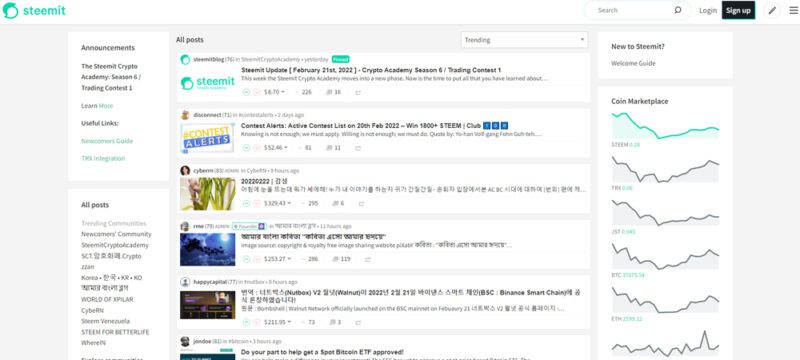
Task: Downvote the Contest Alerts post
Action: (x=257, y=148)
